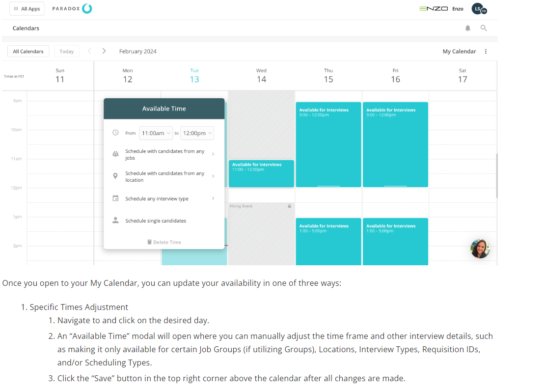Open the All Apps menu
Image resolution: width=545 pixels, height=392 pixels.
(27, 9)
